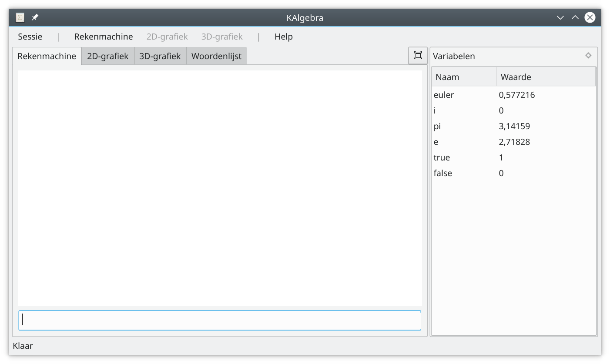Focus the expression input field
The height and width of the screenshot is (364, 610).
click(220, 320)
